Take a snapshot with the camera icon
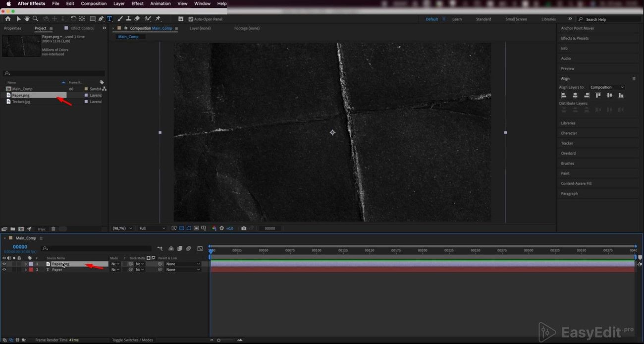This screenshot has height=344, width=644. (x=244, y=229)
